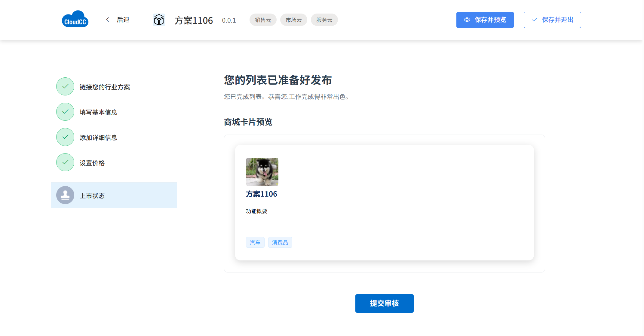Click the dog thumbnail on preview card

(x=262, y=172)
